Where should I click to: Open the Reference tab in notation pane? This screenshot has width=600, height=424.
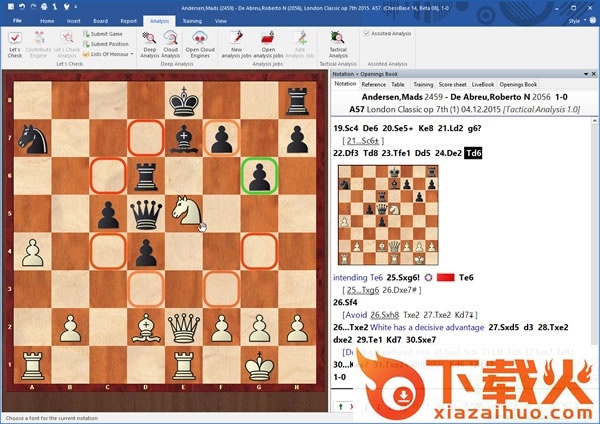tap(373, 84)
